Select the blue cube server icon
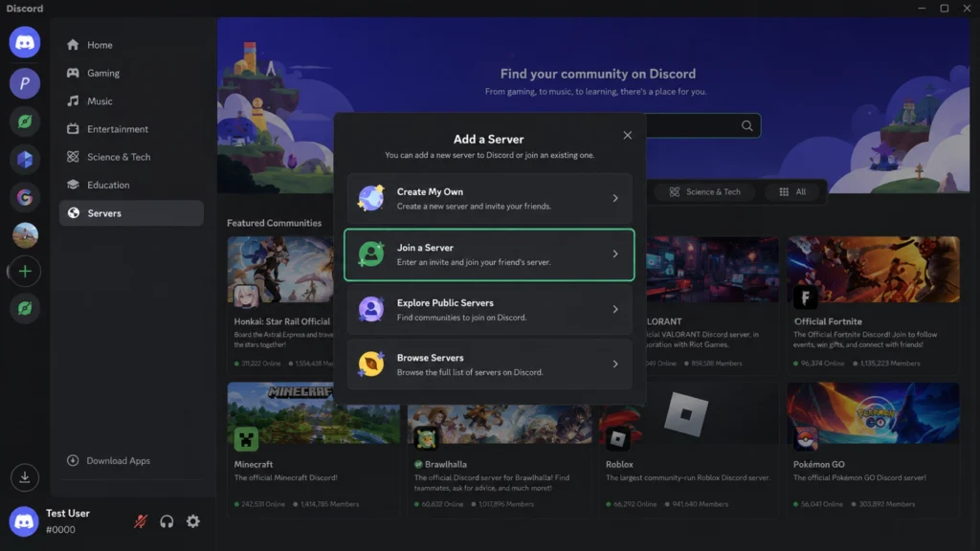The height and width of the screenshot is (551, 980). [x=24, y=160]
